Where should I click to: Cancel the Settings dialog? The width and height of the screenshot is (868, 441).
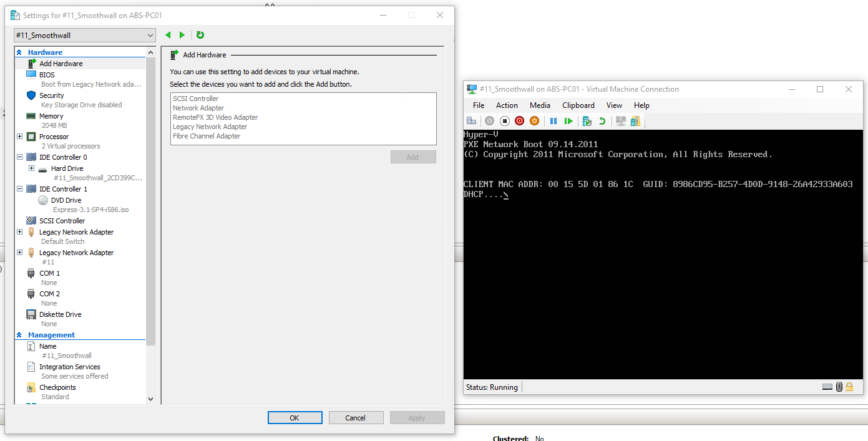pos(356,418)
